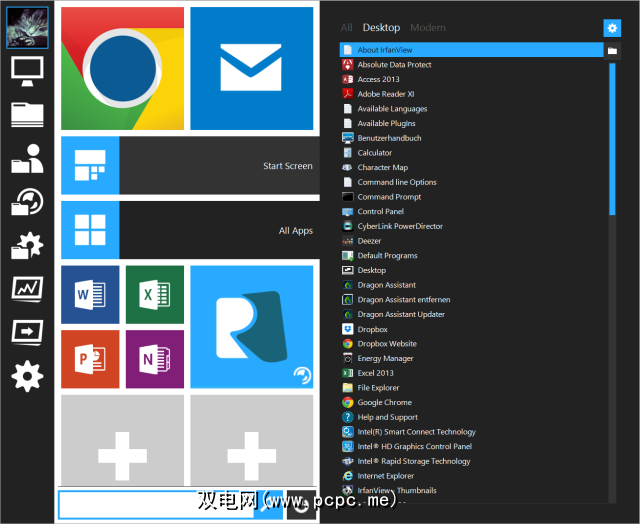The width and height of the screenshot is (640, 524).
Task: Switch to the Desktop tab
Action: click(x=381, y=28)
